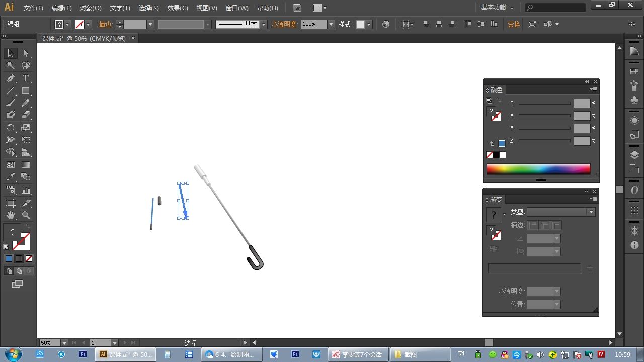Click the 渐变 panel tab
Image resolution: width=644 pixels, height=362 pixels.
point(494,199)
